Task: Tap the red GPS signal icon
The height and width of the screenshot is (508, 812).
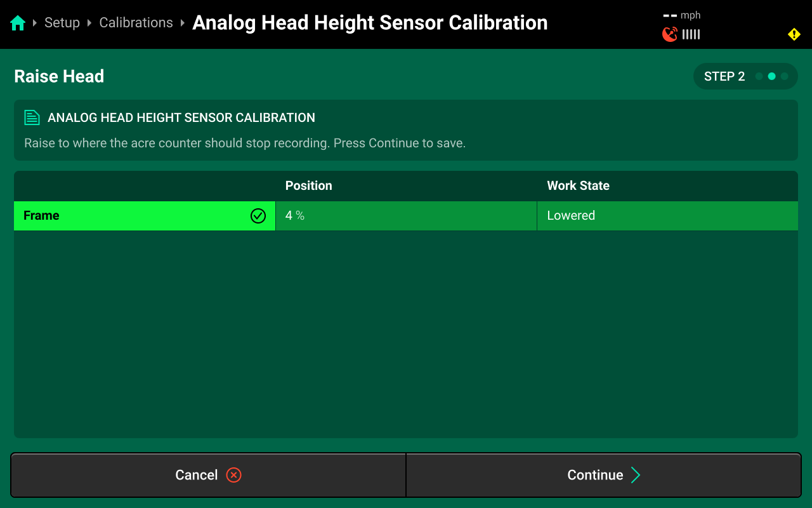Action: click(669, 34)
